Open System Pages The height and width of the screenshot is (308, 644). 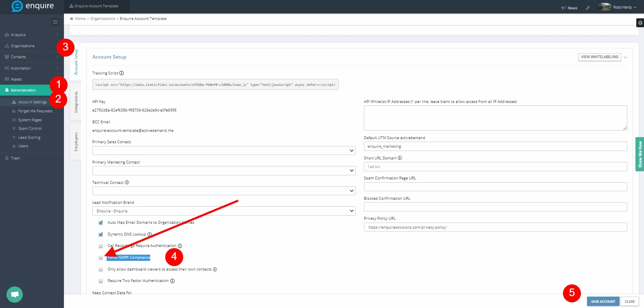point(30,120)
